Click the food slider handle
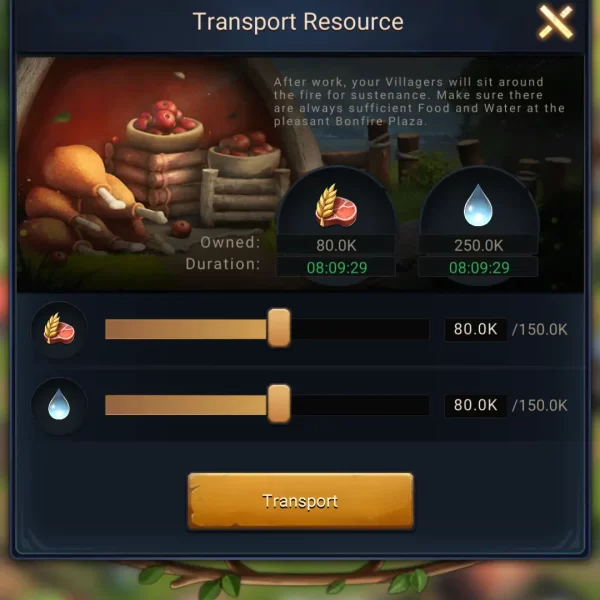 click(279, 328)
